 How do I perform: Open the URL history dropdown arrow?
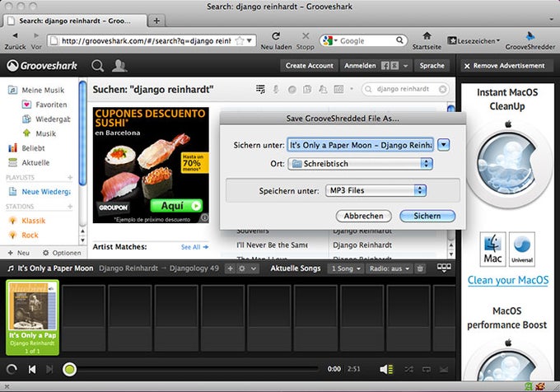(x=250, y=40)
